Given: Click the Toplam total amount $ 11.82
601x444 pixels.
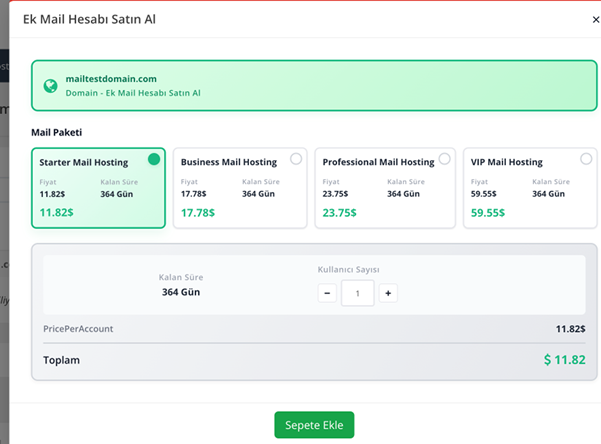Looking at the screenshot, I should pos(564,360).
